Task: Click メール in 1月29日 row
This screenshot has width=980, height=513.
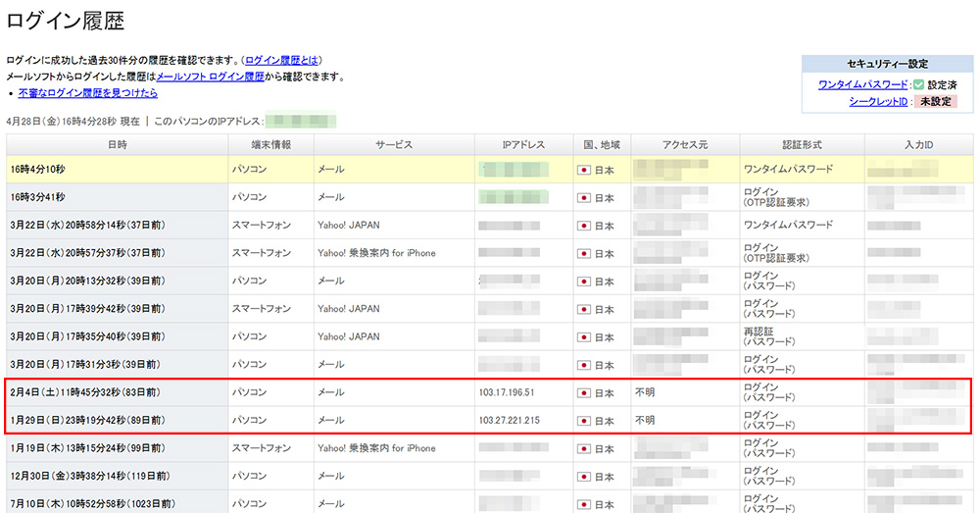Action: coord(331,421)
